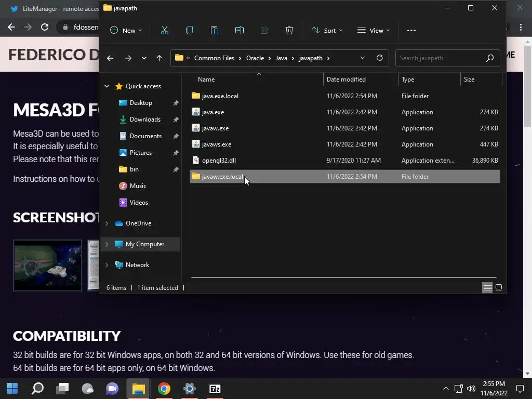Click the Paste clipboard icon in toolbar
This screenshot has width=532, height=399.
(x=215, y=31)
